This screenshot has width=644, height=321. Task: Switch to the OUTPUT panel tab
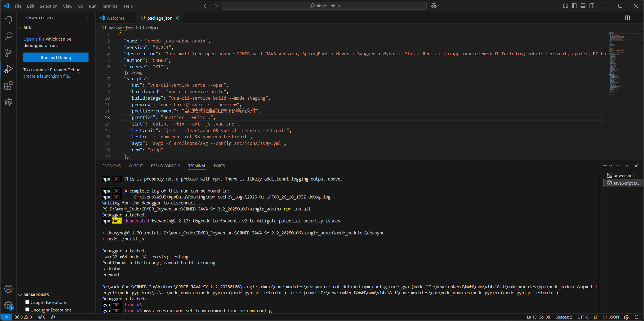[x=136, y=166]
